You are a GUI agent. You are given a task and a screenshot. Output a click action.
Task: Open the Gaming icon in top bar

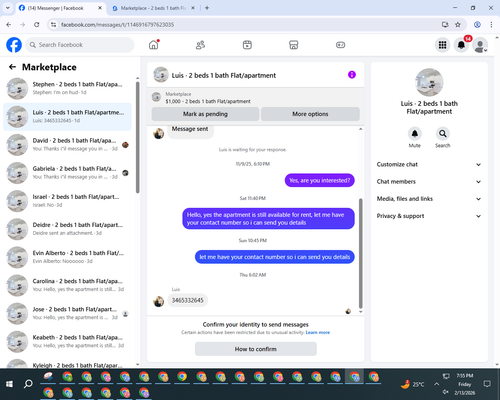[340, 45]
